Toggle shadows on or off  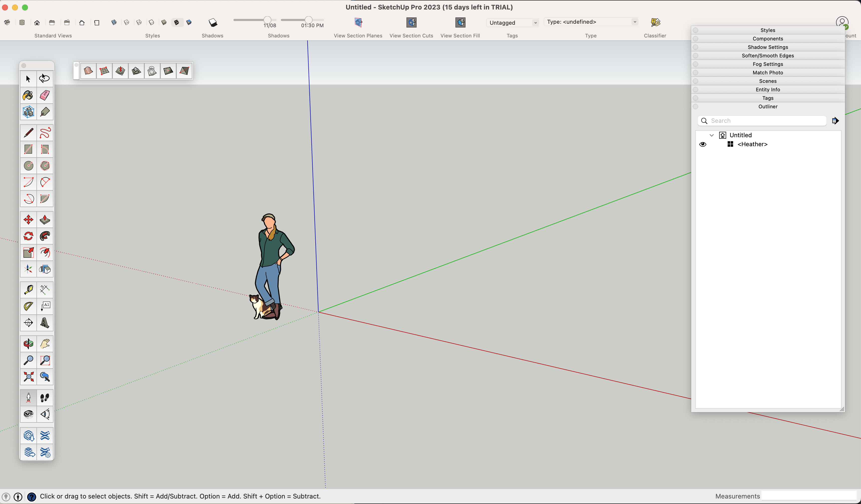click(x=213, y=22)
